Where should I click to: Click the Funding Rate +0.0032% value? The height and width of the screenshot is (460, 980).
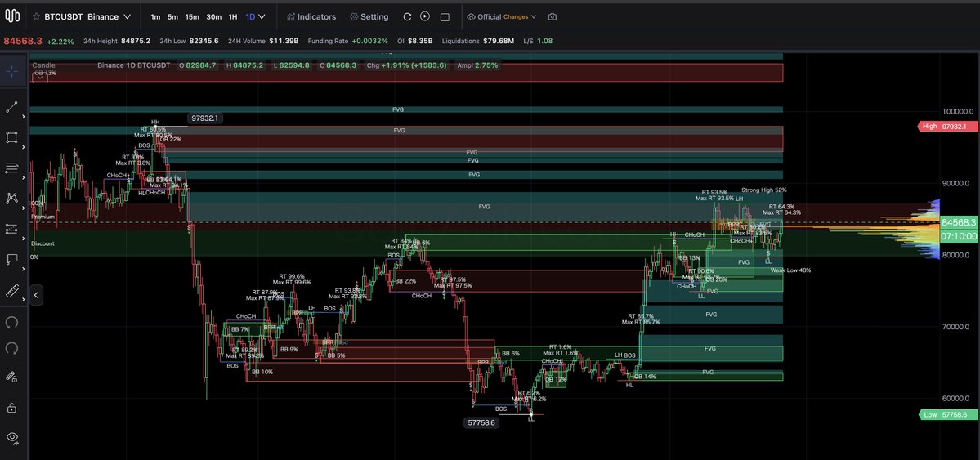tap(369, 41)
